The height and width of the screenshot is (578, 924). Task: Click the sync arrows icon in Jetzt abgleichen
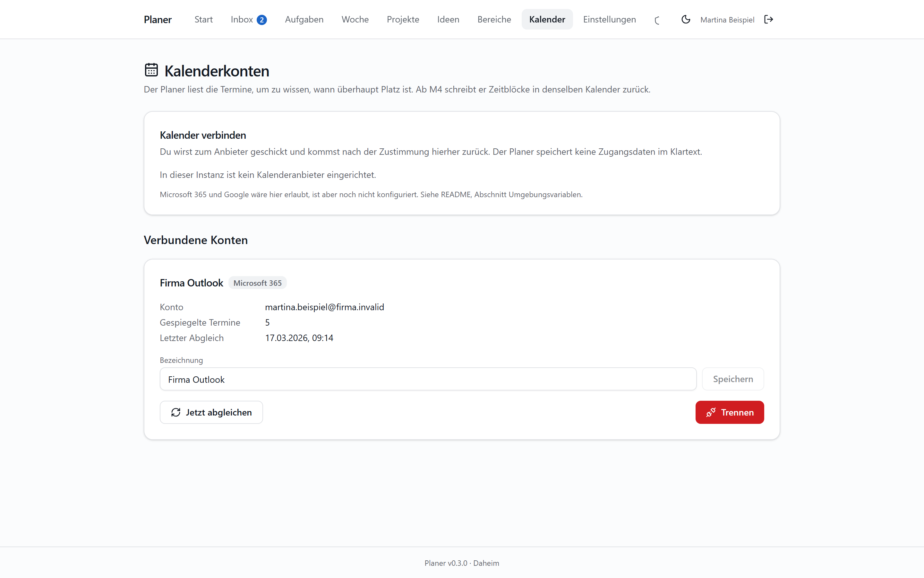tap(175, 413)
